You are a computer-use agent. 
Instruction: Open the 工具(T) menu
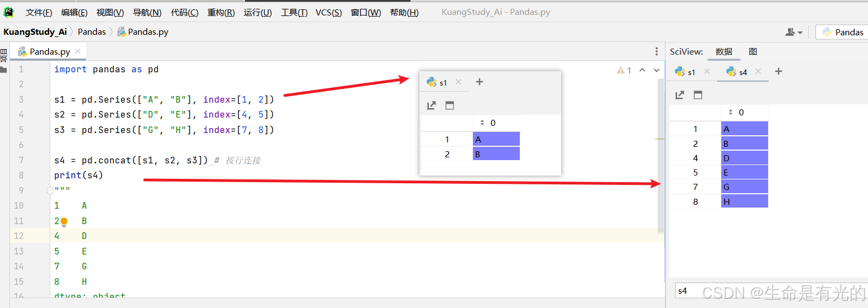[x=294, y=12]
